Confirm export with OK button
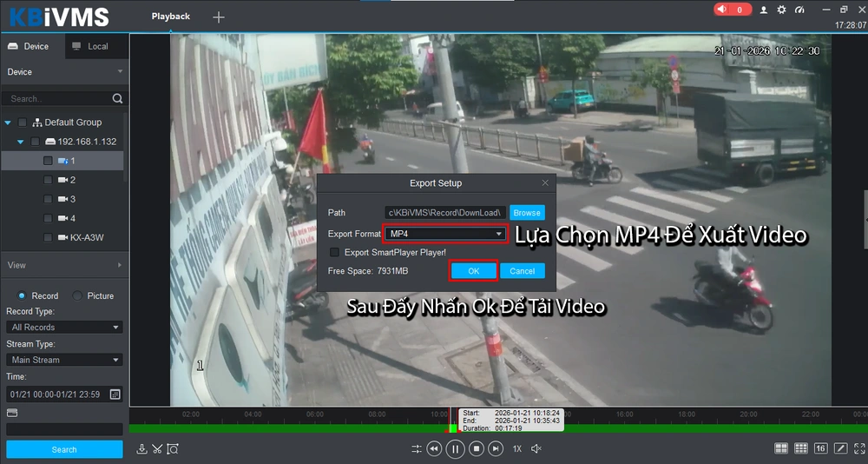 tap(473, 271)
